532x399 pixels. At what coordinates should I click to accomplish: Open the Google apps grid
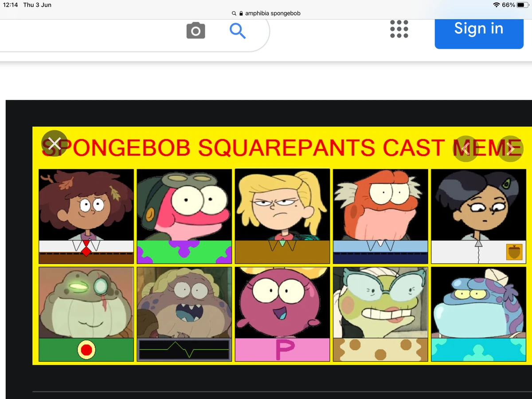tap(399, 29)
